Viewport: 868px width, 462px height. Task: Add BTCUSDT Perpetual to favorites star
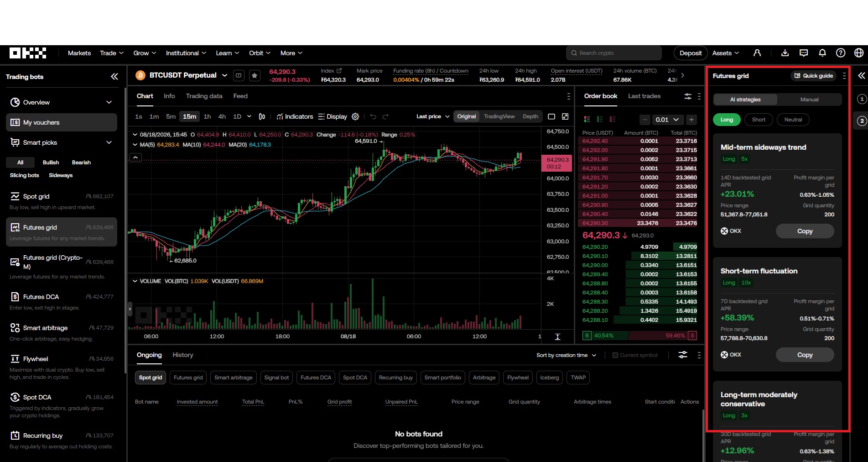[x=255, y=75]
